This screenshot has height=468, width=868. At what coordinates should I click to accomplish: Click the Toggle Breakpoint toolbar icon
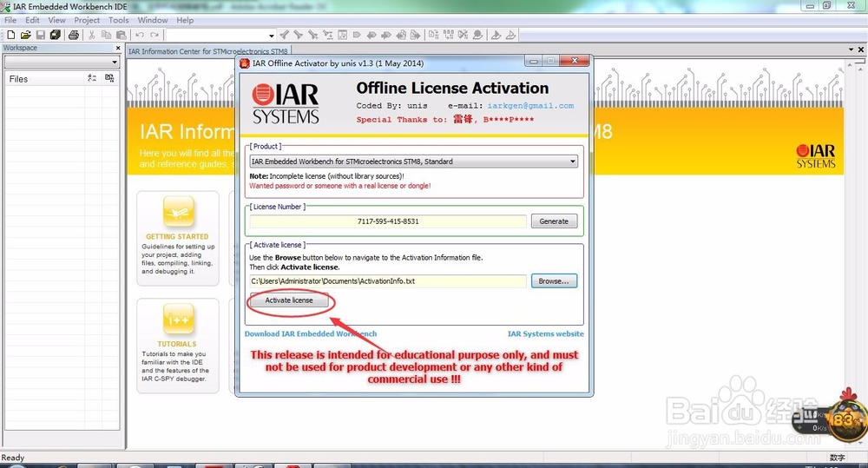(x=477, y=35)
